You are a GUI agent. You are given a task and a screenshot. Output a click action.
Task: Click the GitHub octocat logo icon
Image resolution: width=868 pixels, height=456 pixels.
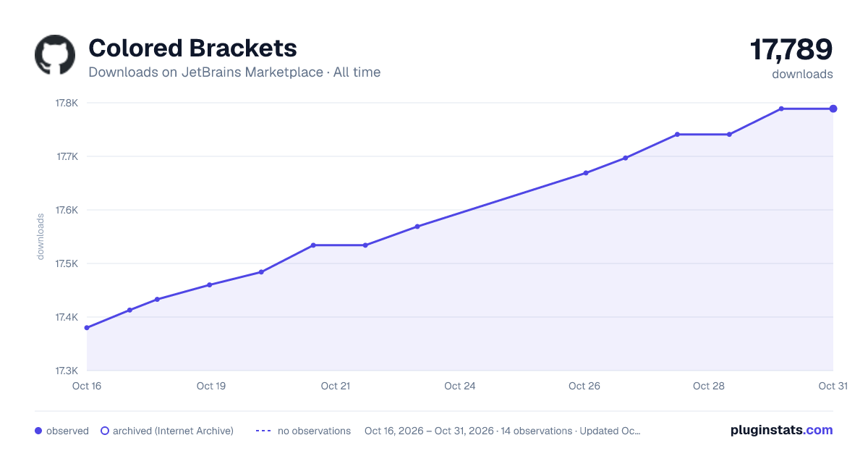(x=55, y=55)
